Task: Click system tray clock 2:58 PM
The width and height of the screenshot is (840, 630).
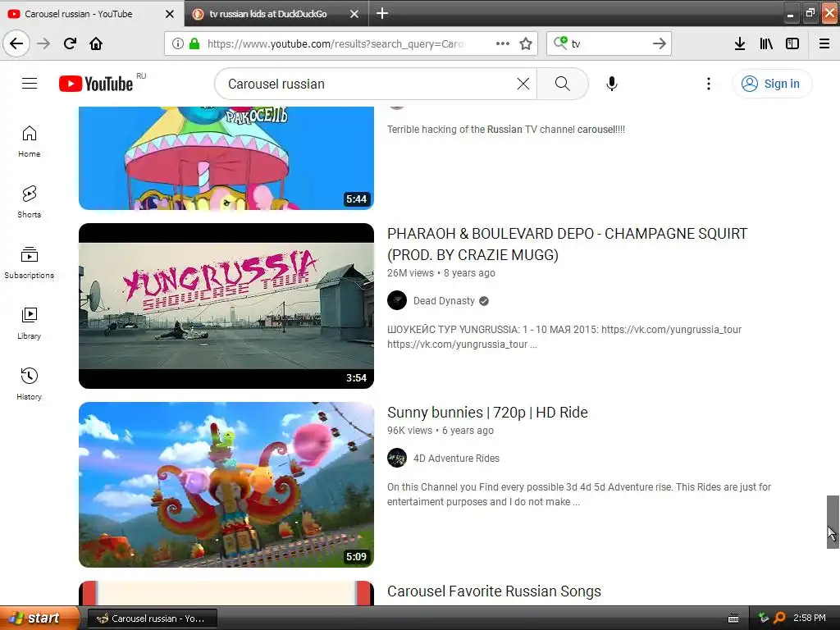Action: click(x=810, y=618)
